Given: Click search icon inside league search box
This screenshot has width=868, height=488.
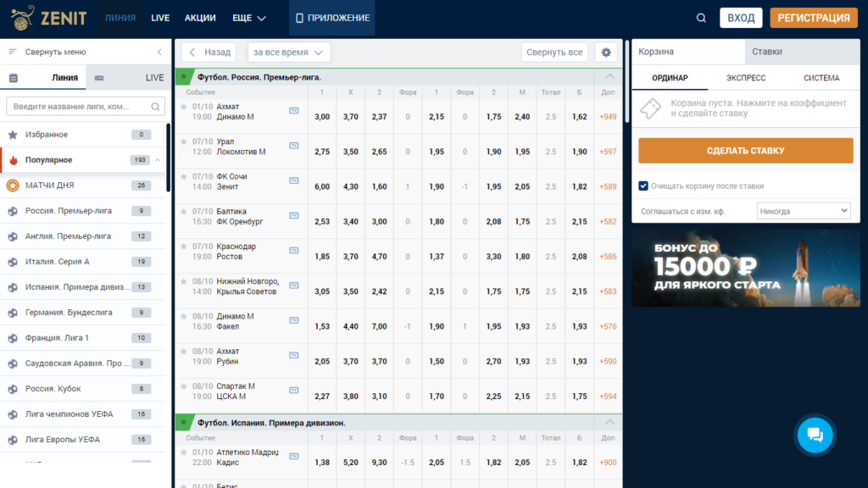Looking at the screenshot, I should [156, 106].
